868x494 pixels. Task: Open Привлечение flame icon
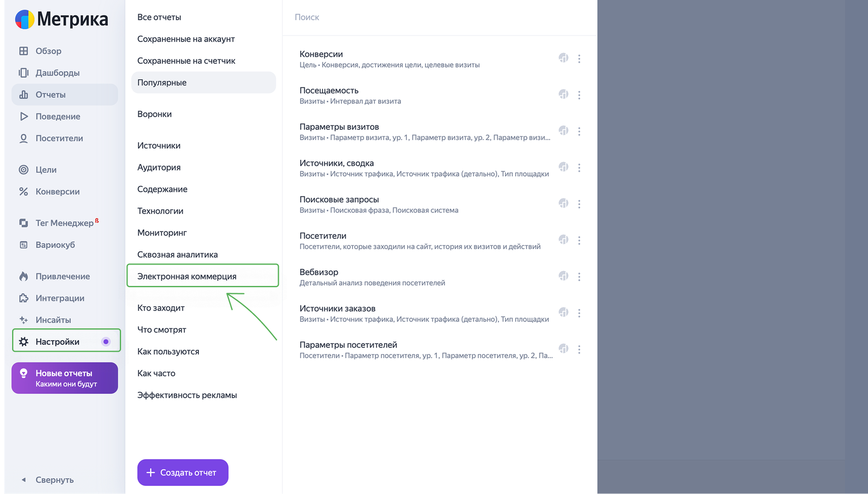tap(24, 276)
